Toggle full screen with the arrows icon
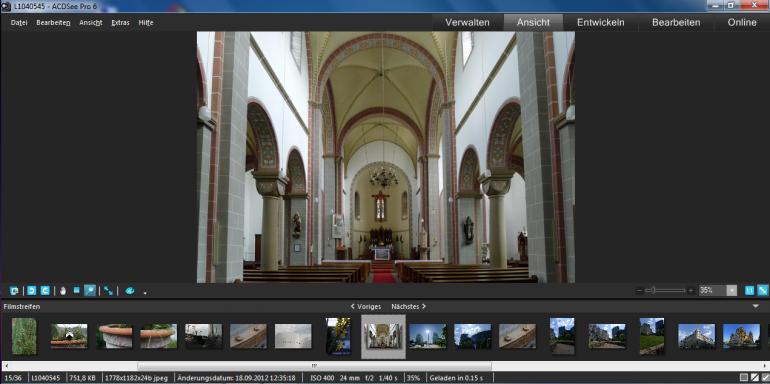The image size is (770, 384). pyautogui.click(x=108, y=291)
